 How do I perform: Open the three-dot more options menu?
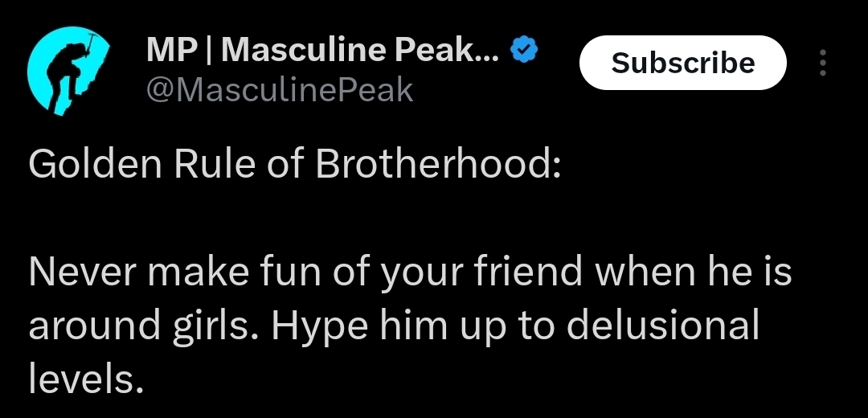(823, 63)
